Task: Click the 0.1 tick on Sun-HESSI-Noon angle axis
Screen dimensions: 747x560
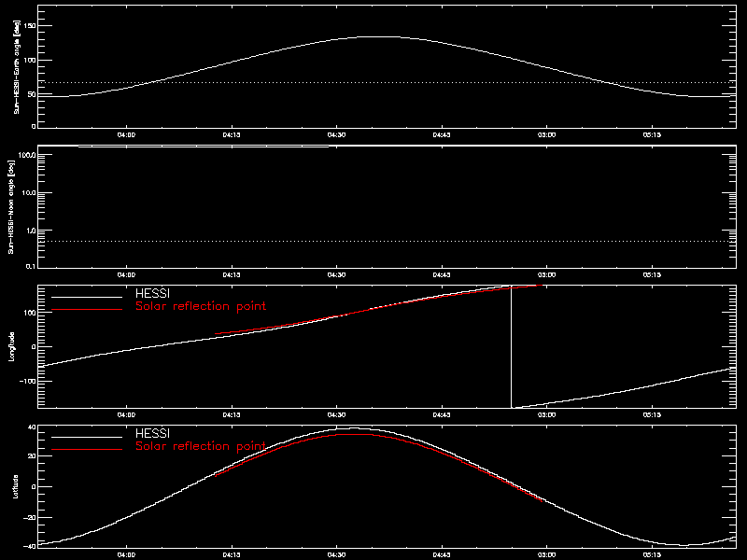Action: [30, 266]
